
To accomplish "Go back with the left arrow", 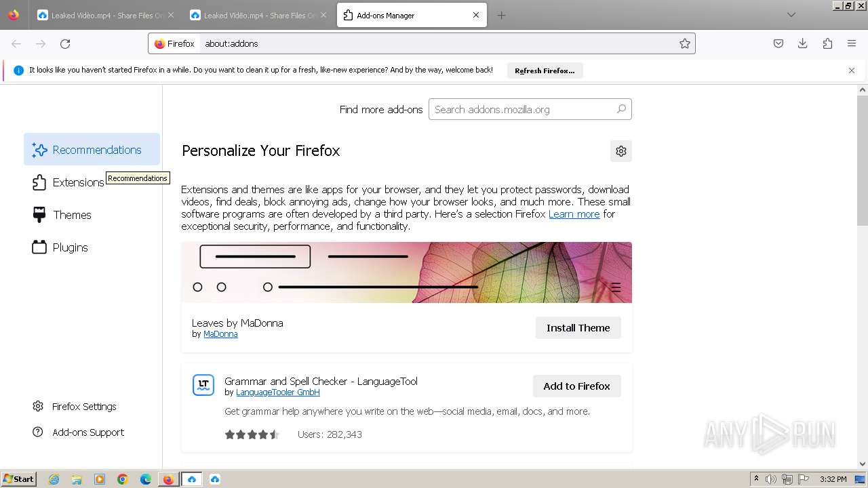I will 16,43.
